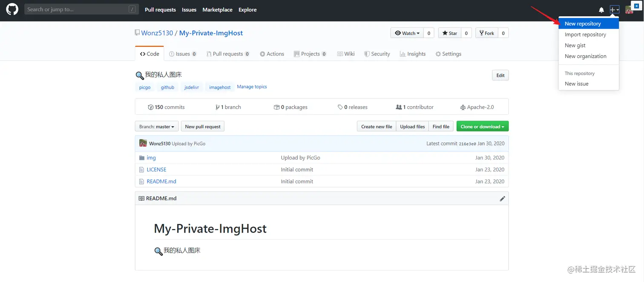
Task: Open the imagehost topic tag
Action: tap(220, 87)
